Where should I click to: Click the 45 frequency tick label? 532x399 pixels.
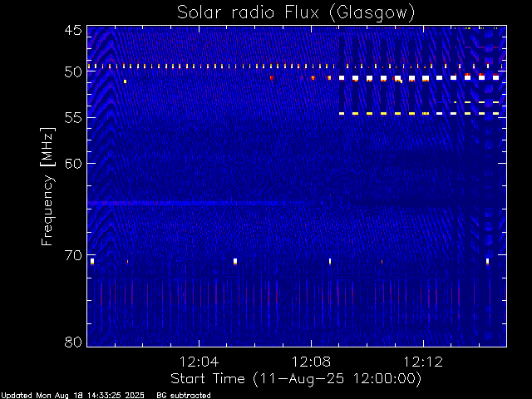[73, 30]
